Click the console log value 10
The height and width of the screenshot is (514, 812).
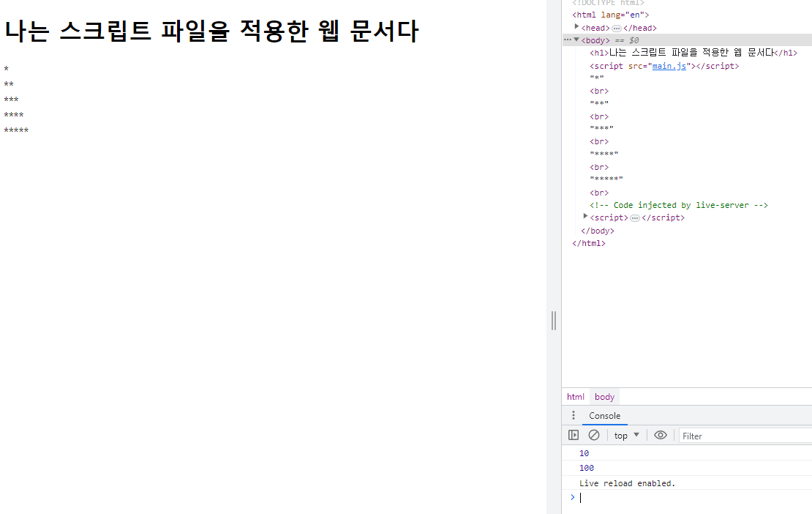coord(584,453)
